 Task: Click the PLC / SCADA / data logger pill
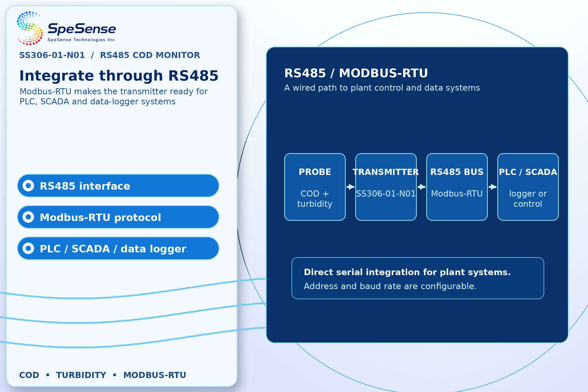(118, 248)
